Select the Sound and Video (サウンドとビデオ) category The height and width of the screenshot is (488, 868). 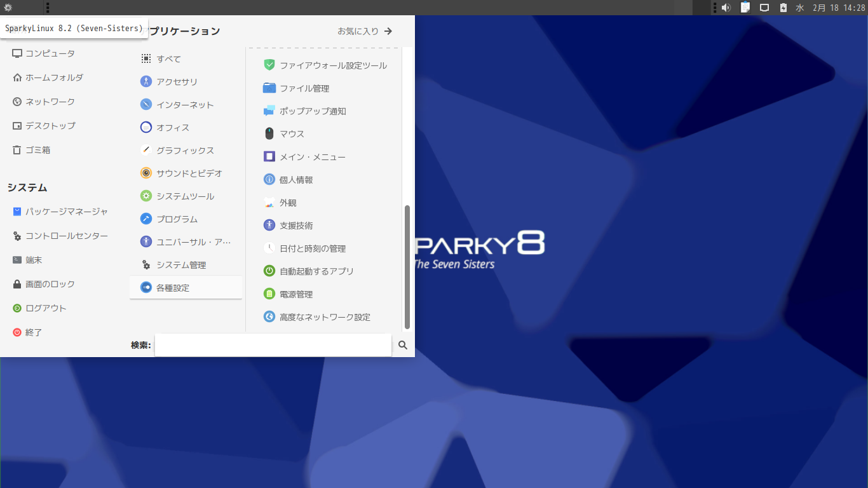coord(186,173)
